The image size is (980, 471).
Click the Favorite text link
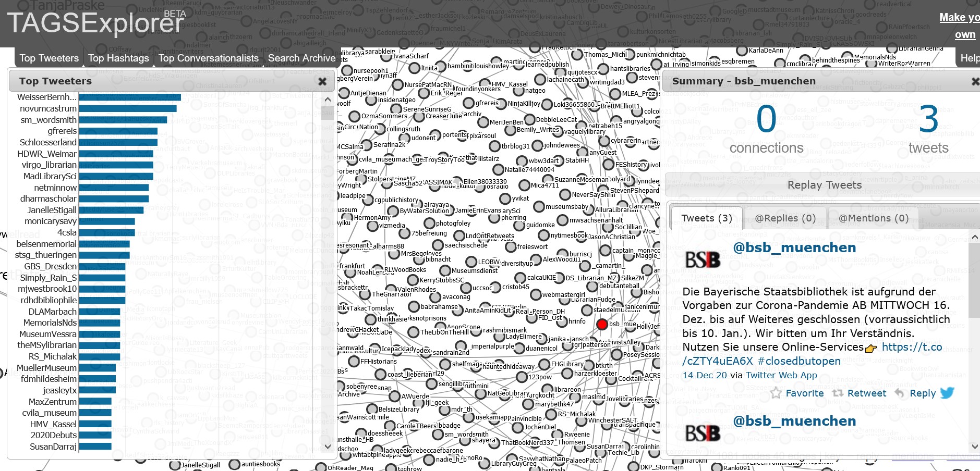(x=805, y=393)
